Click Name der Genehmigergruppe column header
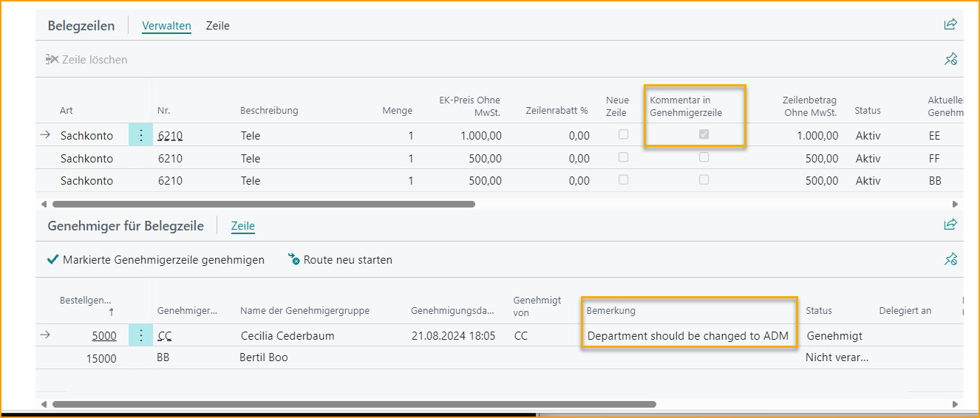The width and height of the screenshot is (980, 418). 304,311
